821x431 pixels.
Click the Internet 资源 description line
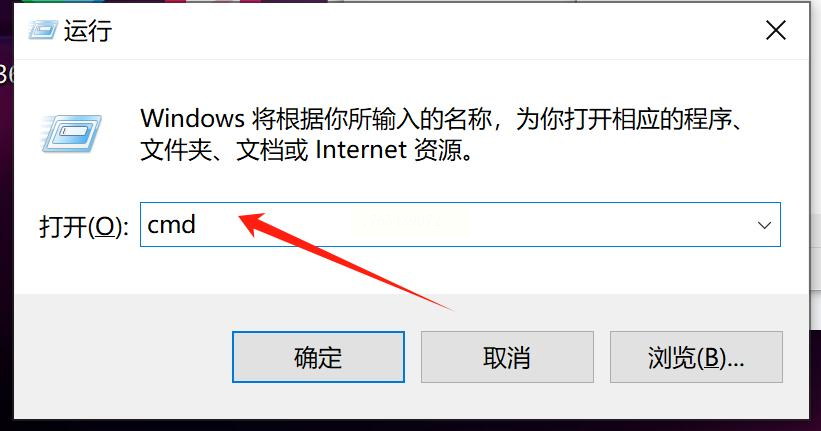(x=307, y=150)
